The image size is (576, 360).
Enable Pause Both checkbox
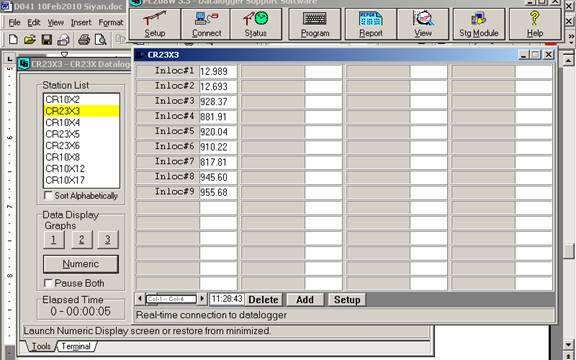coord(48,283)
